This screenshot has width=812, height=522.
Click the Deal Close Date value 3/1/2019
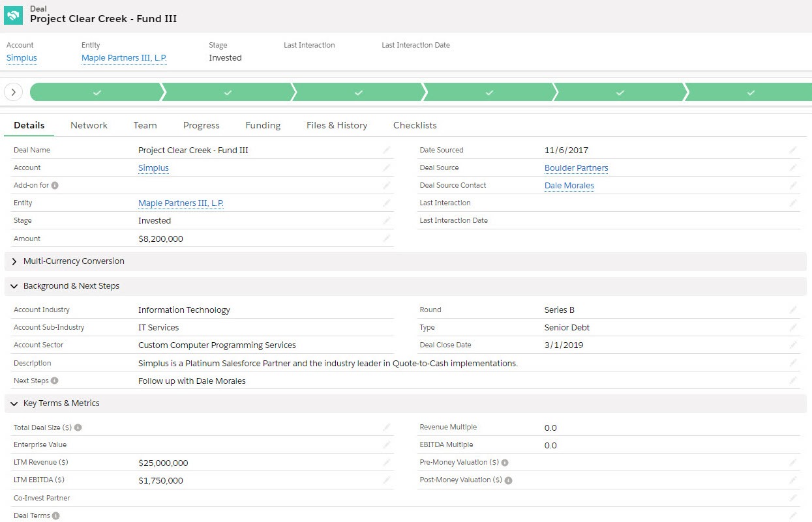(x=564, y=345)
